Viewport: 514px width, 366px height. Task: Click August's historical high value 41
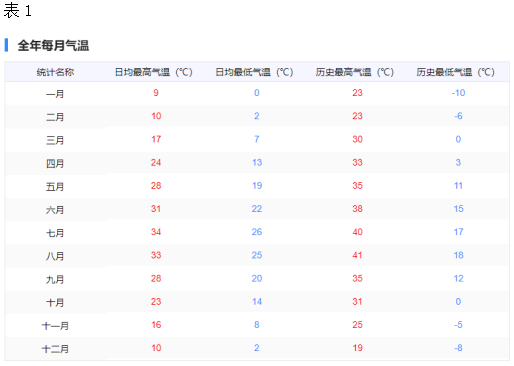(x=357, y=255)
